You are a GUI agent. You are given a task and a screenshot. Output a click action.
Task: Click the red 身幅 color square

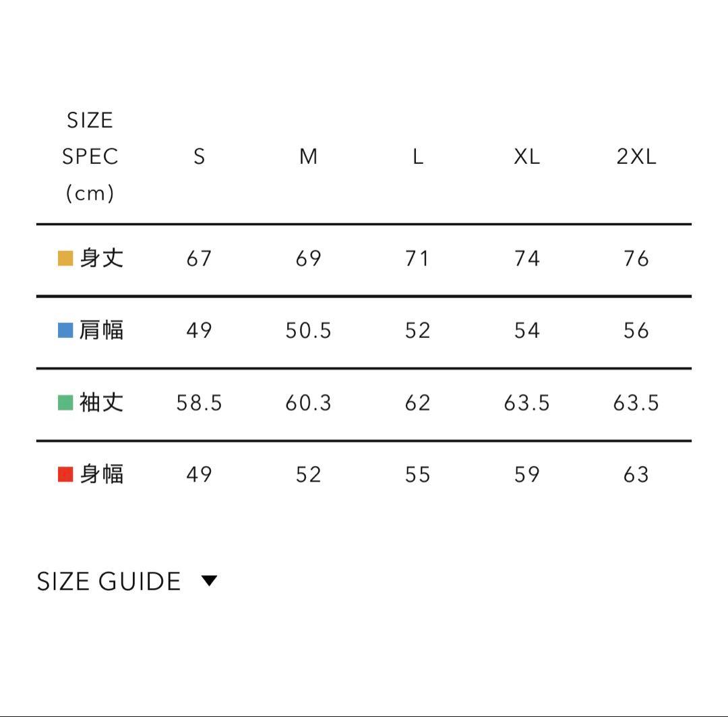tap(65, 475)
